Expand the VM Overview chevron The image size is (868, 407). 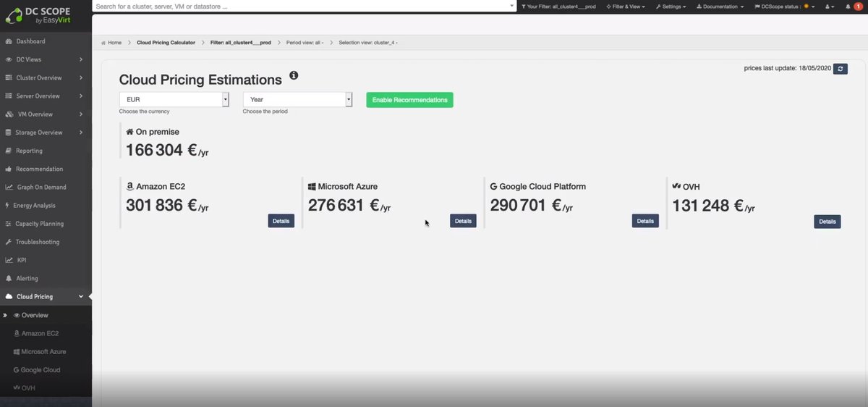(81, 114)
